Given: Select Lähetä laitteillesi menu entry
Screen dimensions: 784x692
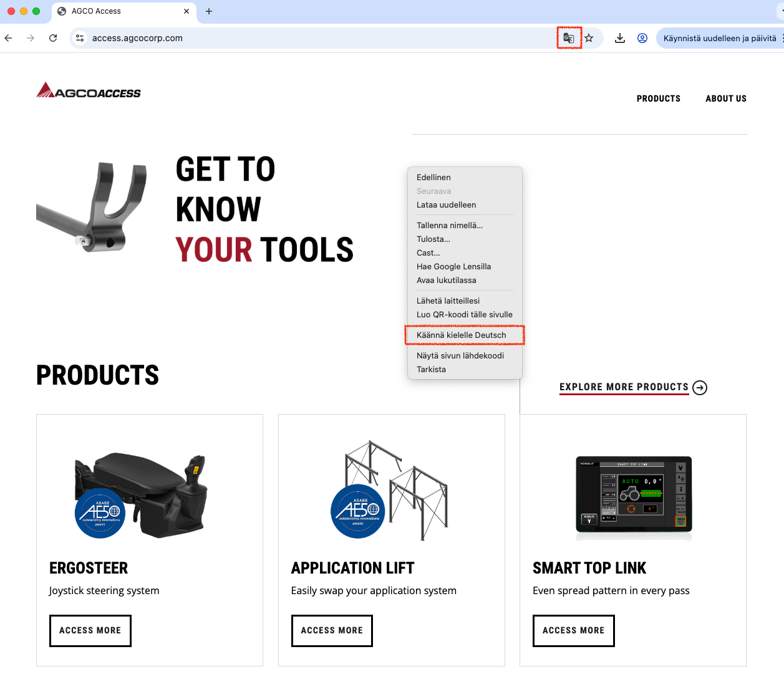Looking at the screenshot, I should tap(465, 301).
